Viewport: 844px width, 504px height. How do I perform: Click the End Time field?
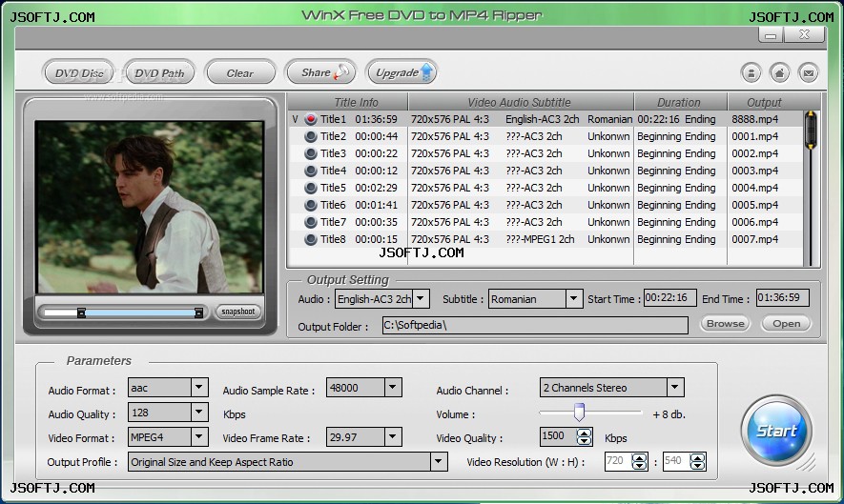click(783, 297)
